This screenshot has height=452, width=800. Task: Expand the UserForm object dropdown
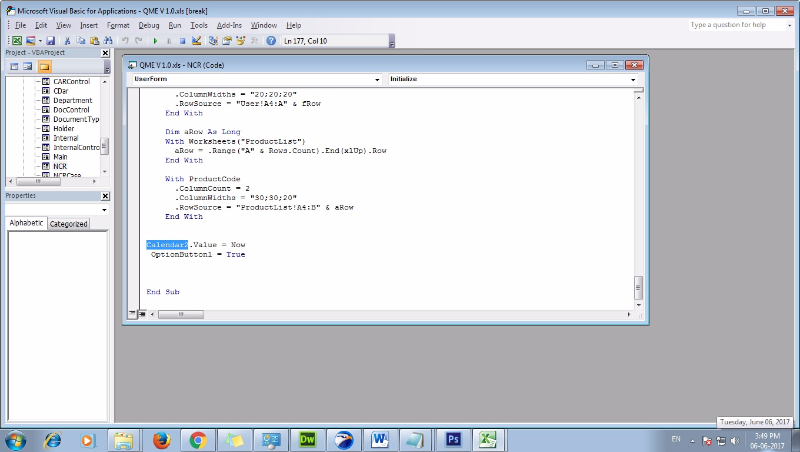coord(377,78)
